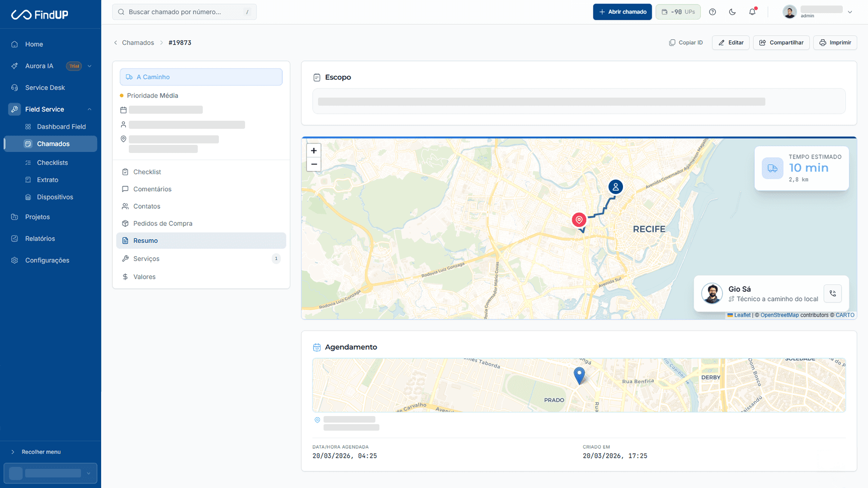Zoom in on the route map
Screen dimensions: 868x488
point(313,150)
